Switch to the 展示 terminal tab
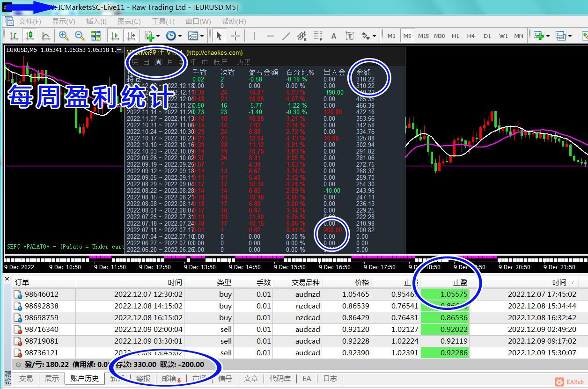Viewport: 588px width, 389px height. pyautogui.click(x=52, y=378)
